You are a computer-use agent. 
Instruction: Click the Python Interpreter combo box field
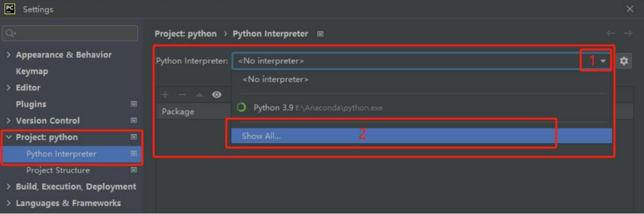pos(422,61)
